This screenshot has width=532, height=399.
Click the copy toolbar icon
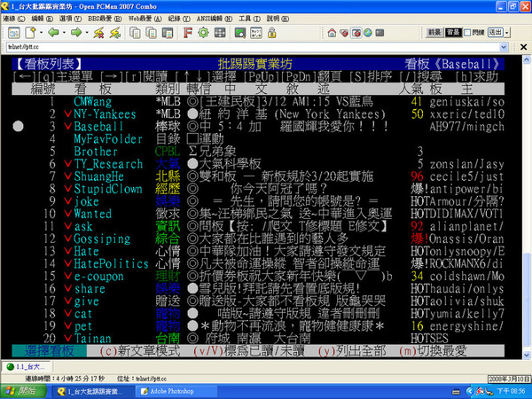(135, 33)
